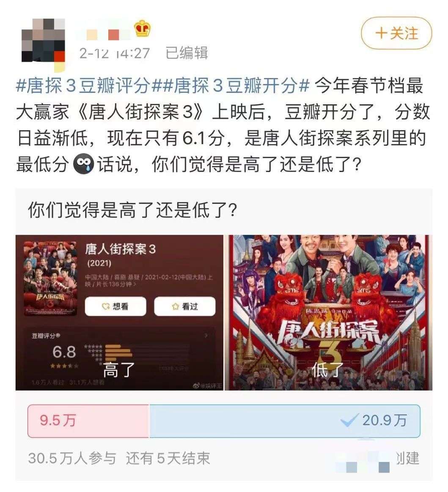
Task: Select the blue 20.9万 vote bar
Action: pos(285,421)
